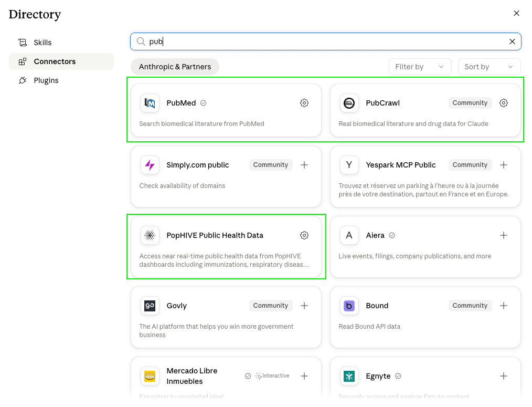Open PopHIVE Public Health Data title
Image resolution: width=532 pixels, height=407 pixels.
(215, 235)
